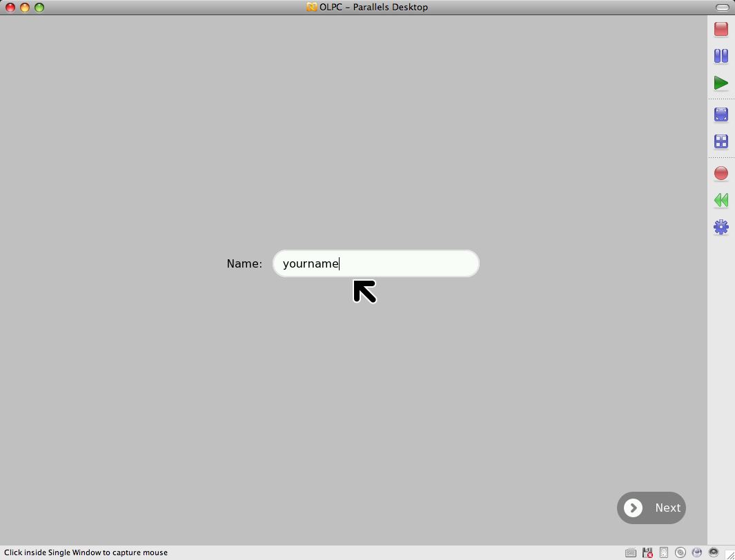
Task: Open the virtual machine settings gear
Action: [x=721, y=227]
